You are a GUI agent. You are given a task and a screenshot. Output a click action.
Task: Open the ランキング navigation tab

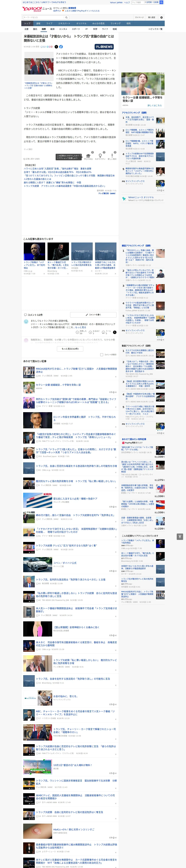(115, 24)
